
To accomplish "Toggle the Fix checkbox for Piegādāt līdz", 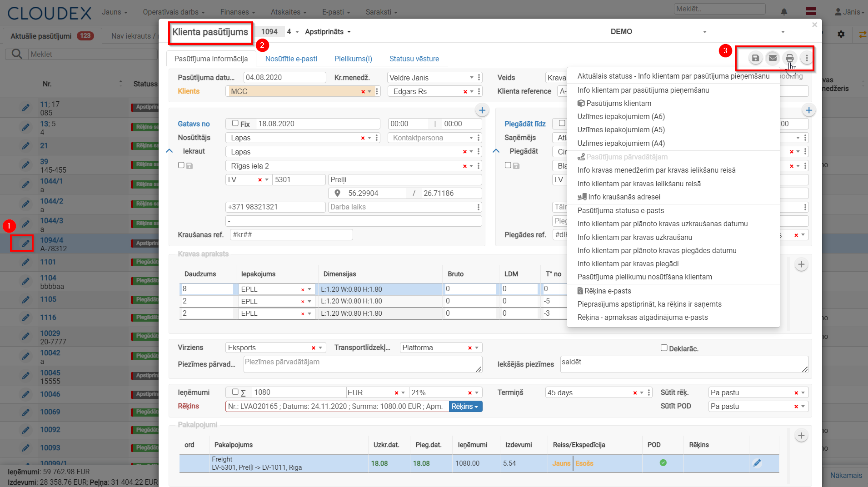I will (x=562, y=123).
